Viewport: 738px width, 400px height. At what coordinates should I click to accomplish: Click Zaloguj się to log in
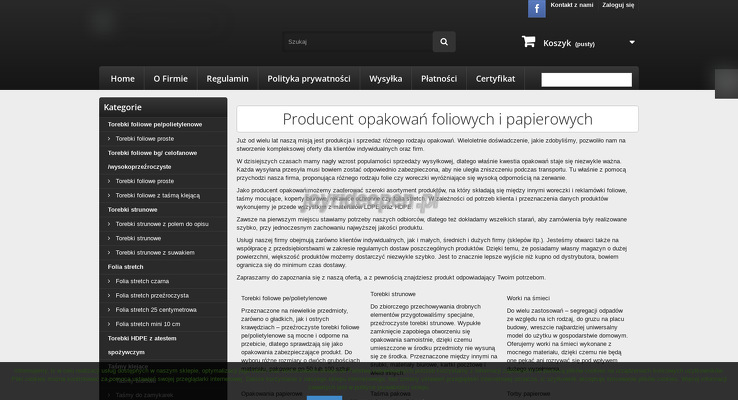pos(618,5)
